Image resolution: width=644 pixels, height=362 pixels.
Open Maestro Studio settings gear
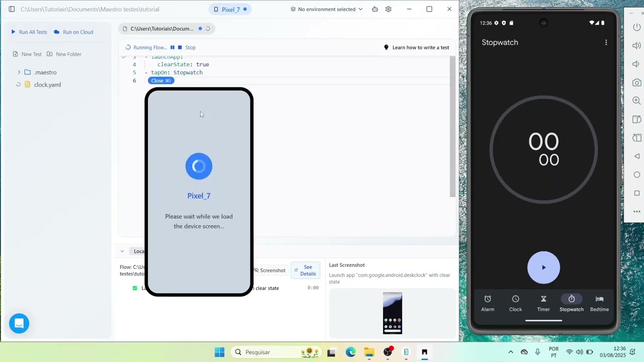388,9
